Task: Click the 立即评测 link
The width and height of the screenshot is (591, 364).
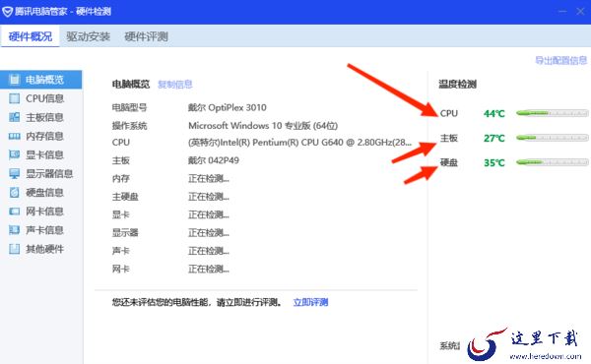Action: pyautogui.click(x=310, y=302)
